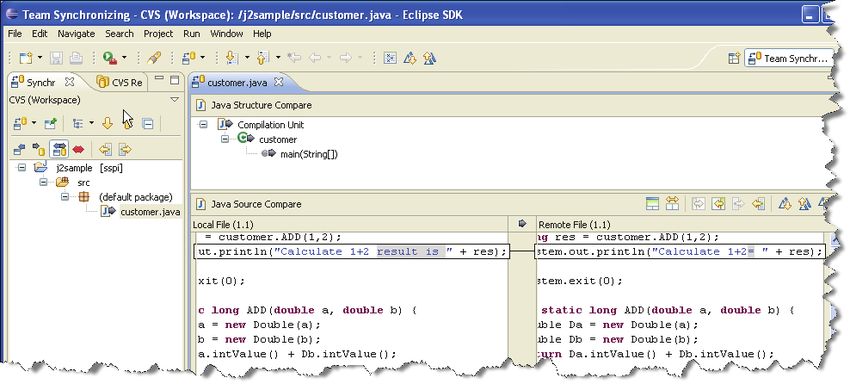The width and height of the screenshot is (850, 384).
Task: Open dropdown next to Next Annotation icon
Action: click(247, 57)
